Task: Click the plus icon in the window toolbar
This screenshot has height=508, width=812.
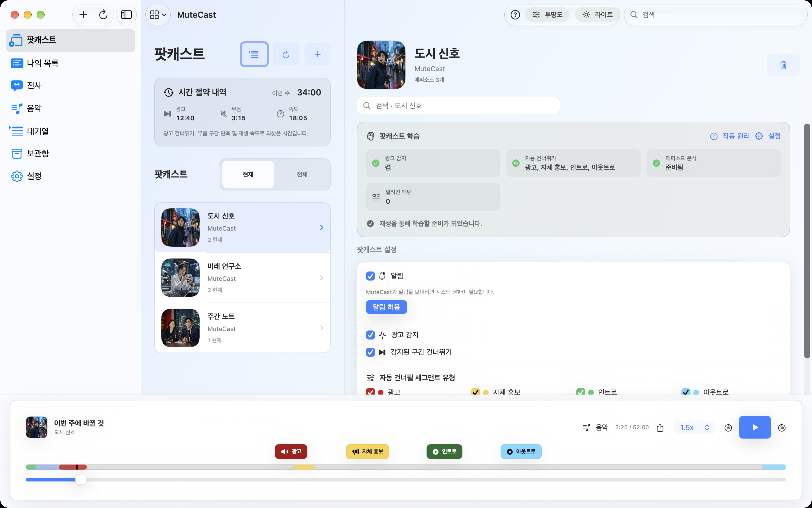Action: click(83, 14)
